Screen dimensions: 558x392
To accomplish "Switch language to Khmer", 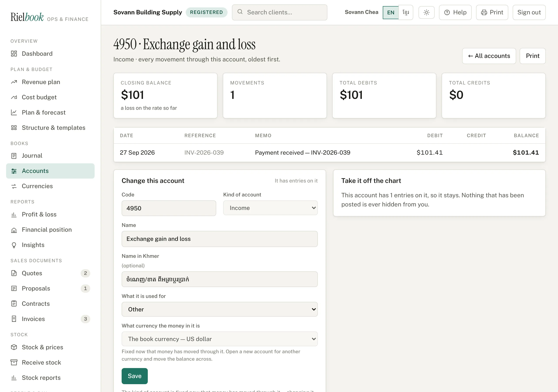I will 406,12.
